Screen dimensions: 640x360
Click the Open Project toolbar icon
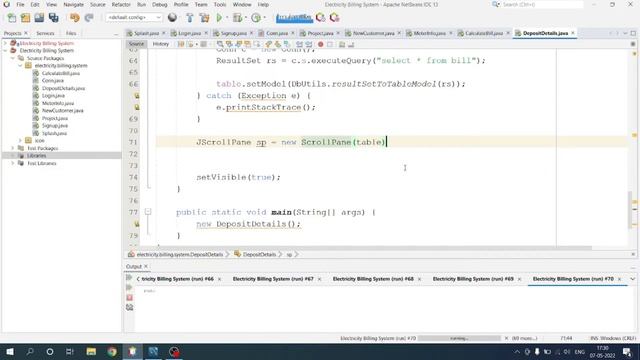coord(39,18)
